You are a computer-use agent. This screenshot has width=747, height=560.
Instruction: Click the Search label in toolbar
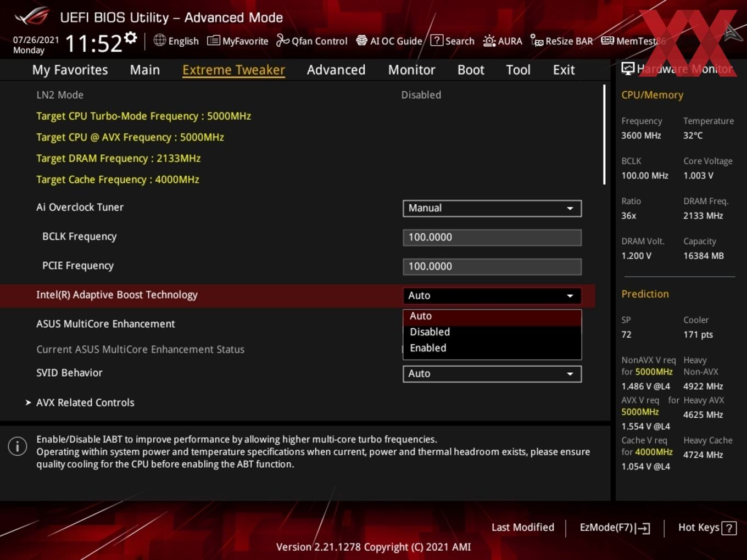(460, 41)
